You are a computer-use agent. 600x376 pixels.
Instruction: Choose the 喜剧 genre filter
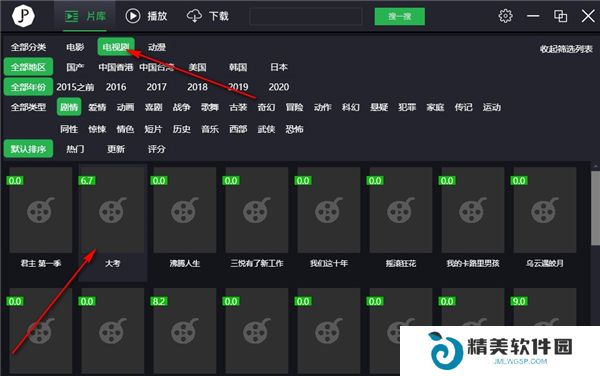(153, 107)
